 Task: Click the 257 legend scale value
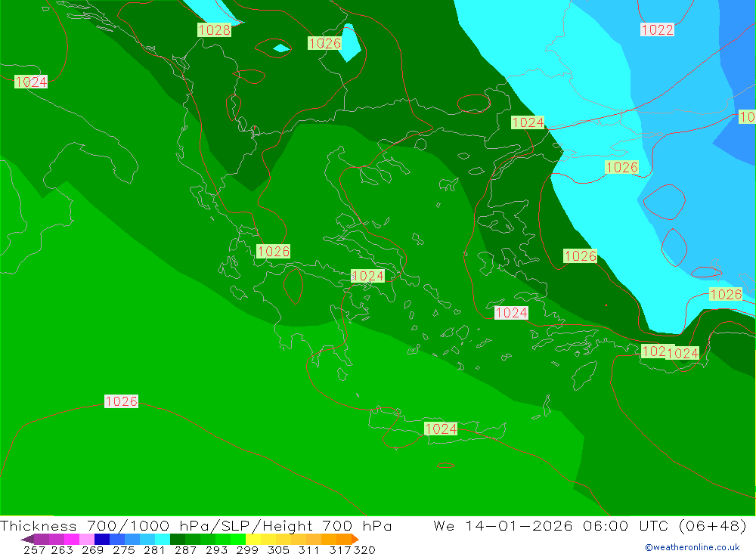click(x=34, y=549)
